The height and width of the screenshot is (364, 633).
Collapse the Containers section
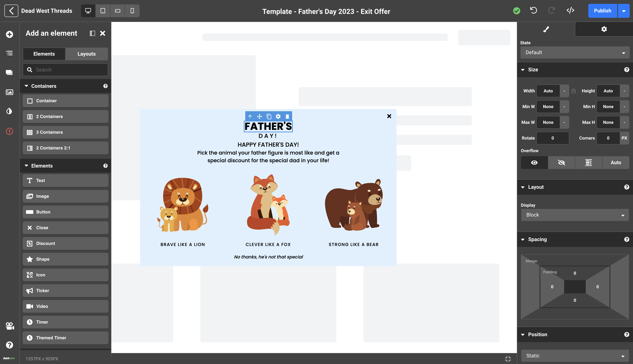[26, 86]
